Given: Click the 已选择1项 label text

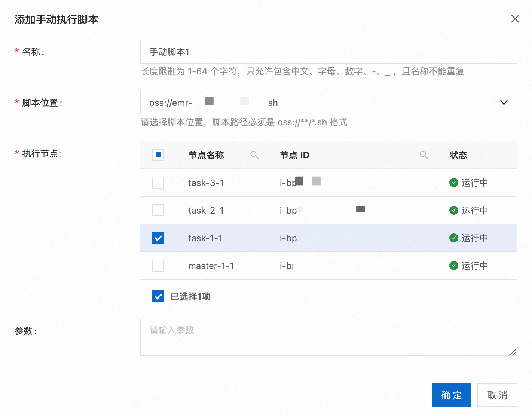Looking at the screenshot, I should tap(191, 296).
